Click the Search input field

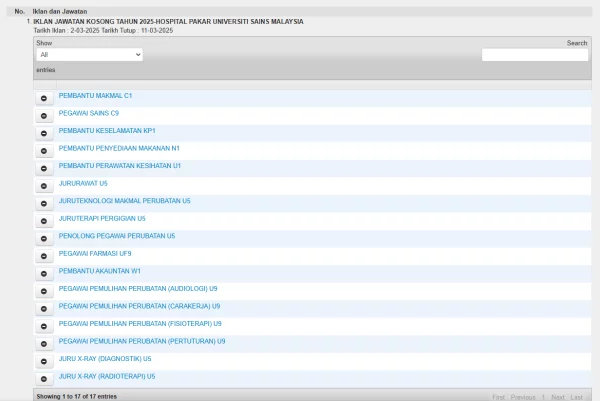tap(534, 55)
